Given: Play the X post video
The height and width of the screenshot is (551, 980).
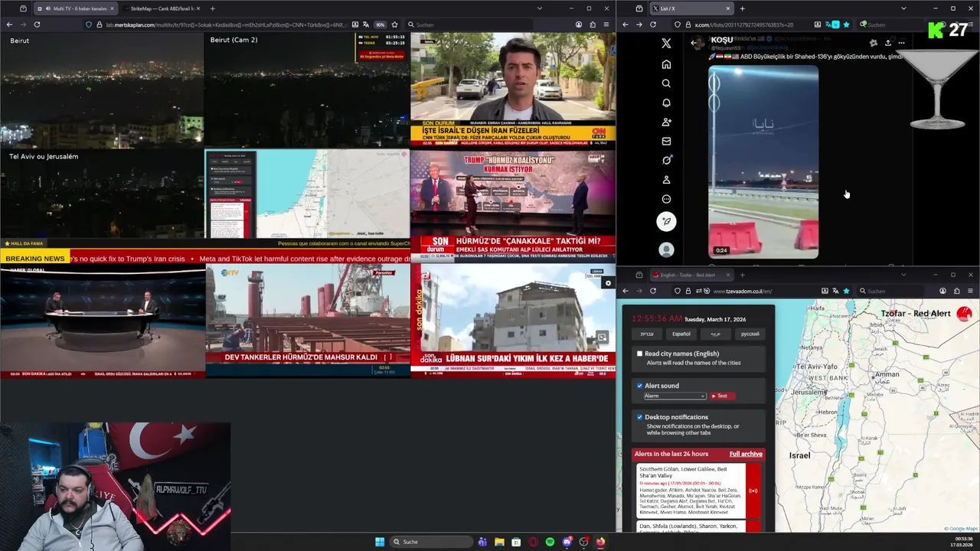Looking at the screenshot, I should (763, 161).
